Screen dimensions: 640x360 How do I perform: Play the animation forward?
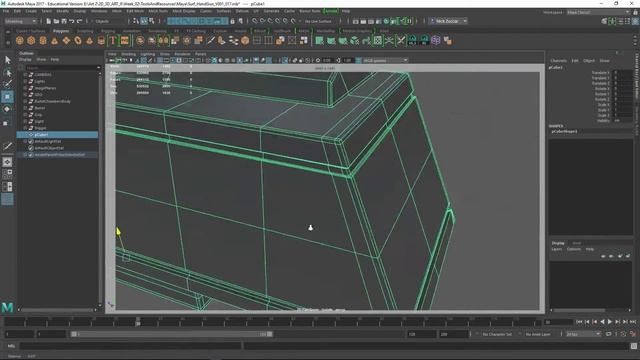pos(610,322)
